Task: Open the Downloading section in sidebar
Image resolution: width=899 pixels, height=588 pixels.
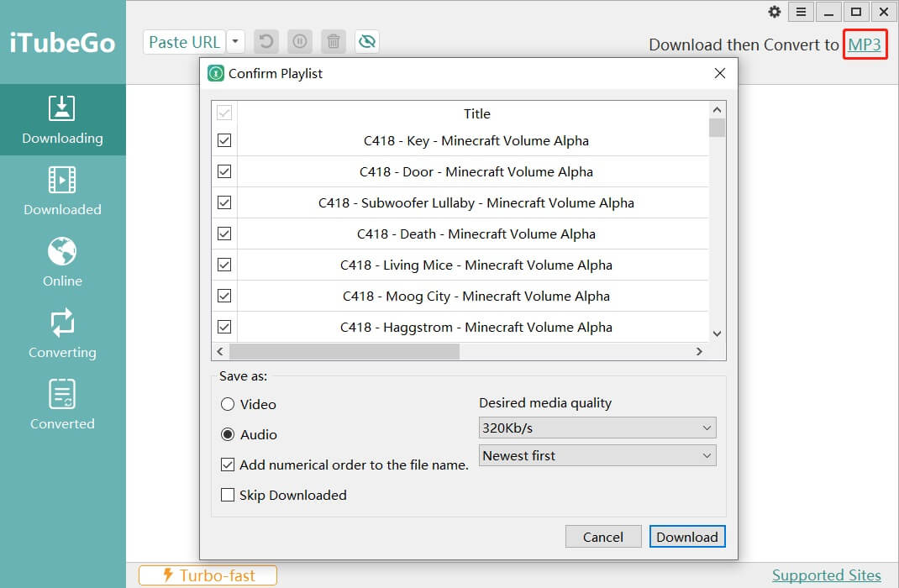Action: coord(62,120)
